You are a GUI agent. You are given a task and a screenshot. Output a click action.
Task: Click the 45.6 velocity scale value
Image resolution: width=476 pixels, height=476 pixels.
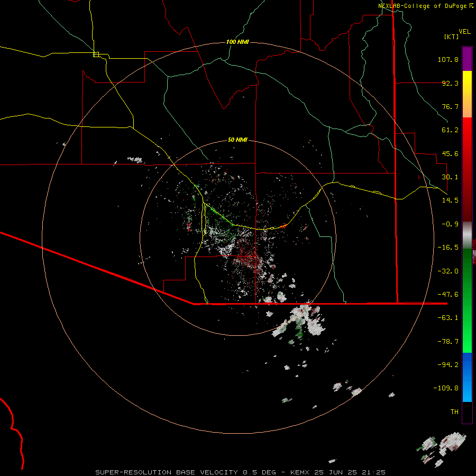click(450, 153)
